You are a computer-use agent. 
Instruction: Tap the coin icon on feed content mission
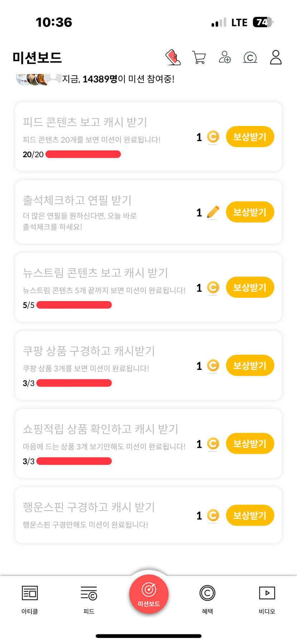point(213,137)
